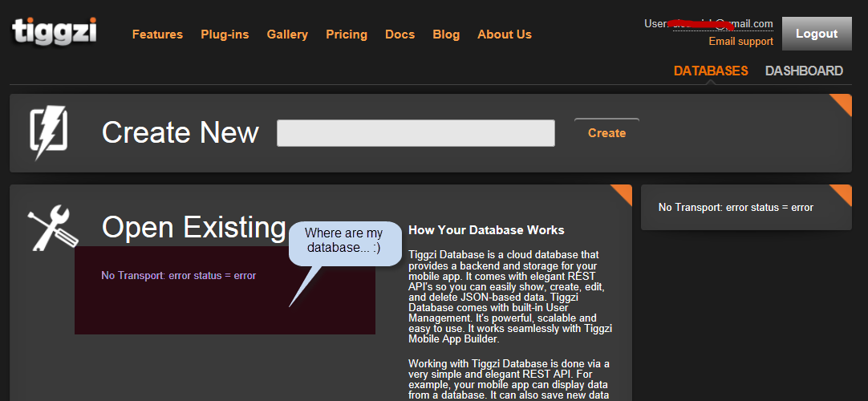The width and height of the screenshot is (868, 401).
Task: Go to the Plug-ins page
Action: 225,34
